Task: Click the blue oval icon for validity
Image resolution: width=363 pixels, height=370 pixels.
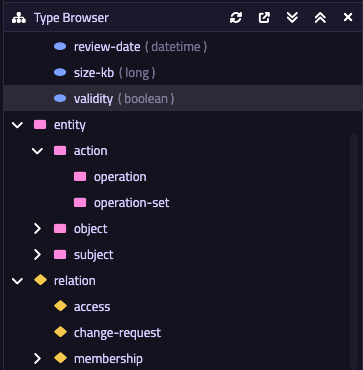Action: [x=60, y=99]
